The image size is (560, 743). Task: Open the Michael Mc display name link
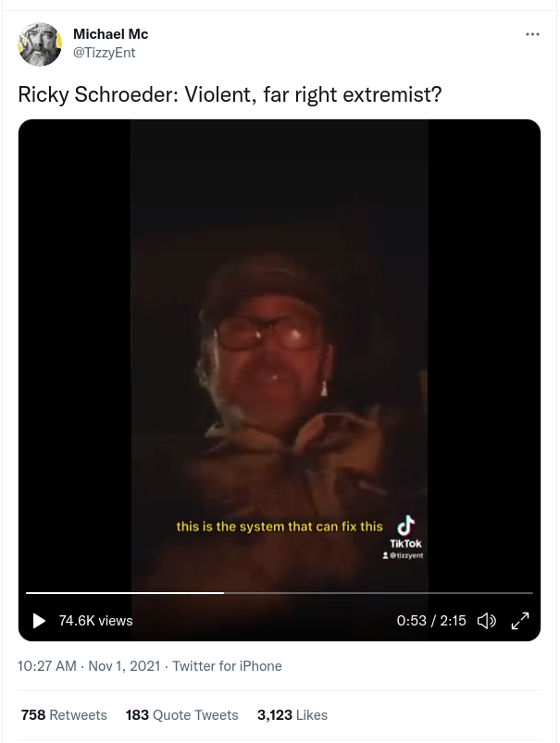tap(110, 34)
